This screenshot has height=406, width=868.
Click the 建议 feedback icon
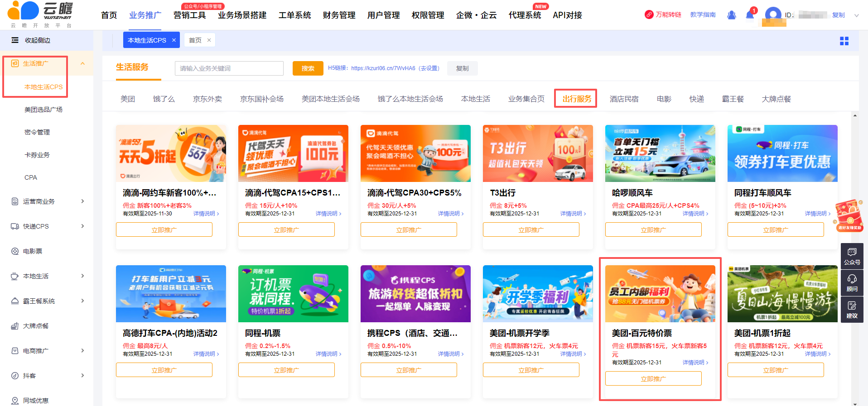click(x=852, y=310)
